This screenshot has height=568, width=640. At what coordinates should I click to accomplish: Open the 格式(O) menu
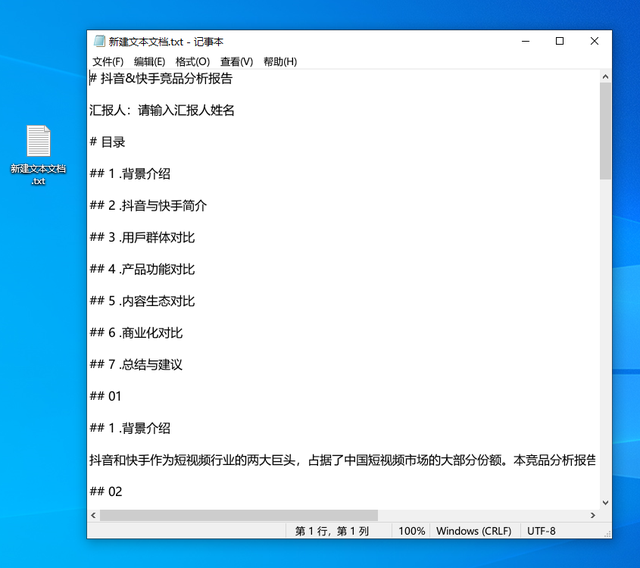click(193, 62)
